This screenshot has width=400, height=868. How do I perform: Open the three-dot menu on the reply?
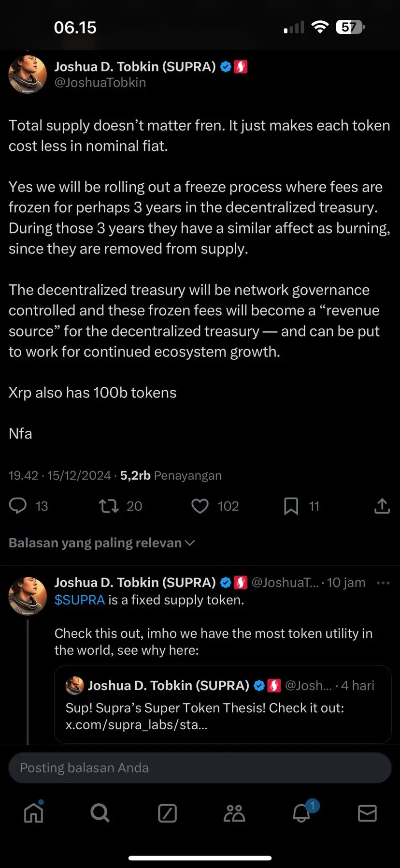[383, 583]
